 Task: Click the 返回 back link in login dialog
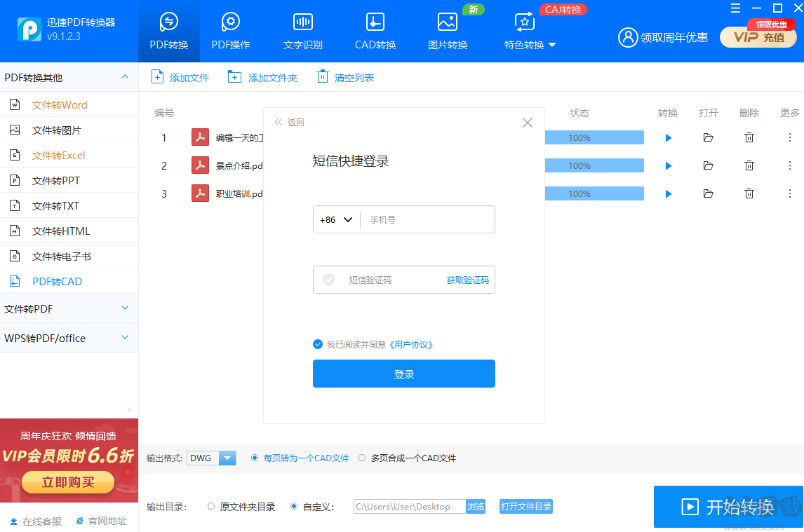tap(290, 122)
